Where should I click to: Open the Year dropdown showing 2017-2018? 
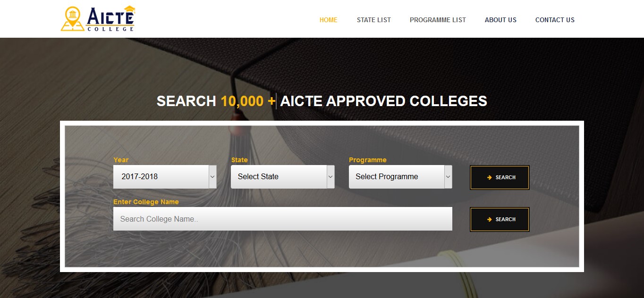(x=165, y=177)
